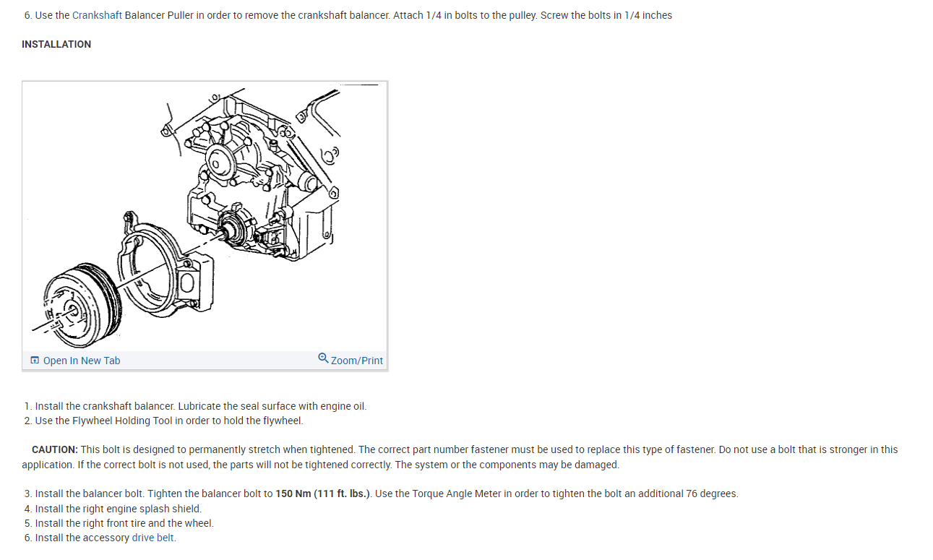This screenshot has width=933, height=560.
Task: Click the accessory drive belt step number
Action: pyautogui.click(x=28, y=538)
